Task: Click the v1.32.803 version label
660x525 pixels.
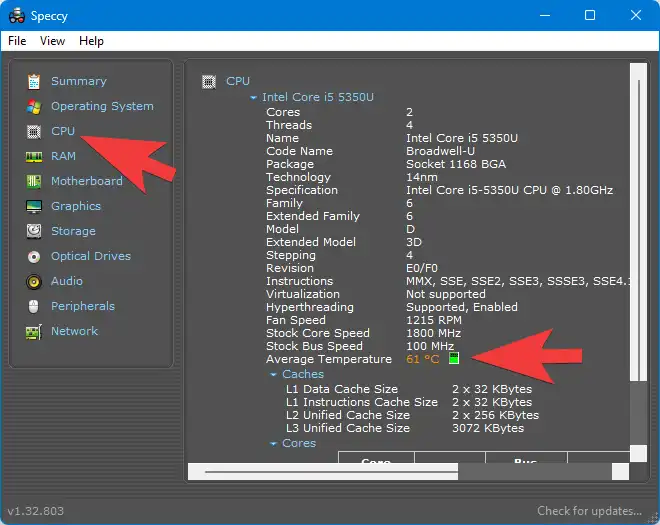Action: click(x=36, y=511)
